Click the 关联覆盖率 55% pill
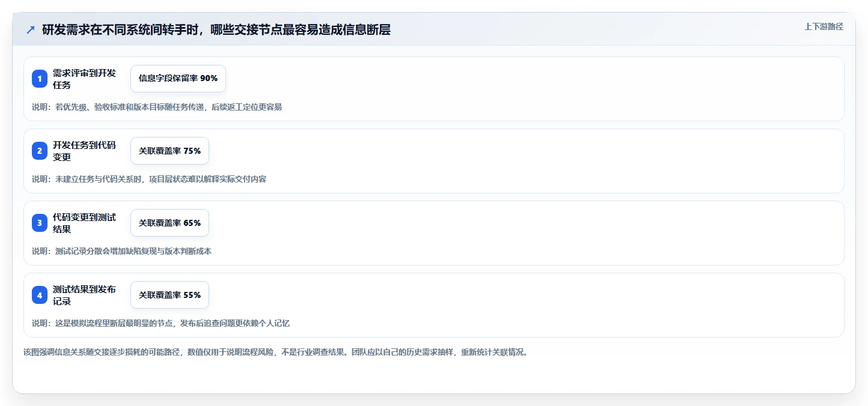The height and width of the screenshot is (406, 868). tap(170, 295)
